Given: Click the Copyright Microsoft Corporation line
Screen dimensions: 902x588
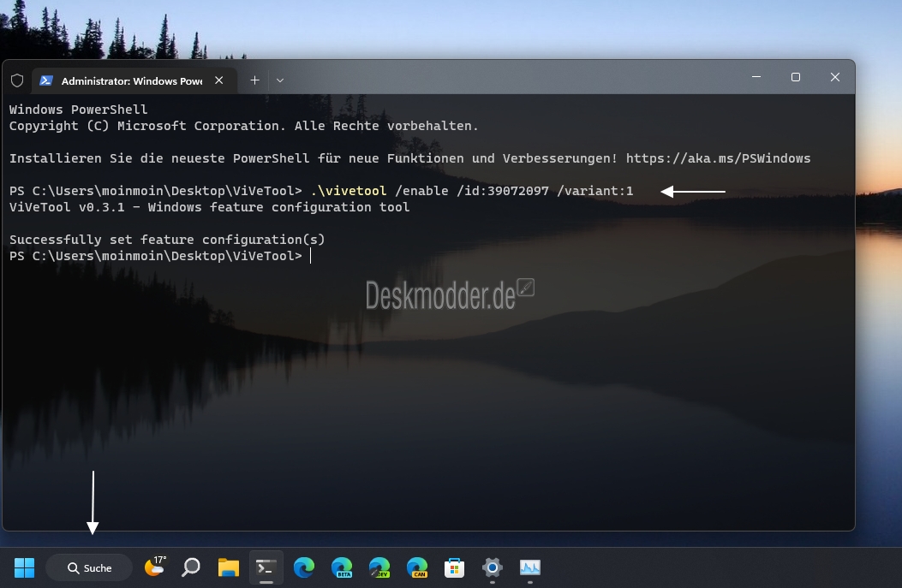Looking at the screenshot, I should 243,126.
